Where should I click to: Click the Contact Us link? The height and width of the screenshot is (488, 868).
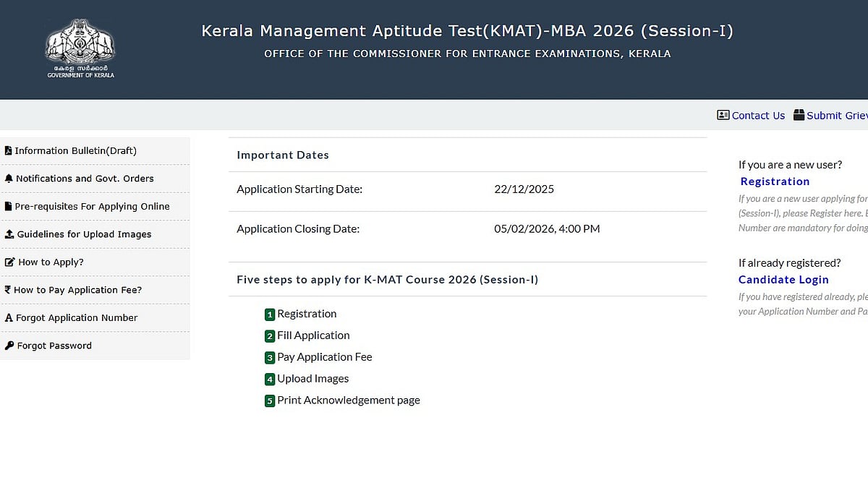758,115
